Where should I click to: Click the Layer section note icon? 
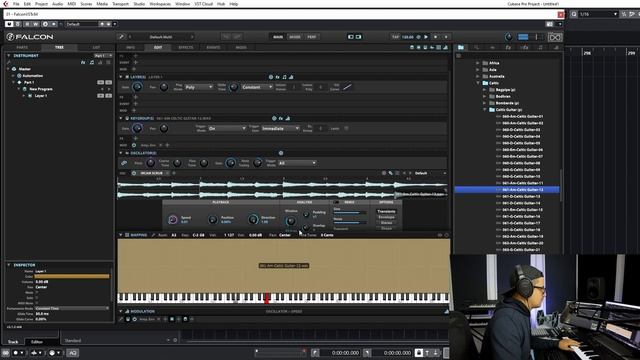284,77
